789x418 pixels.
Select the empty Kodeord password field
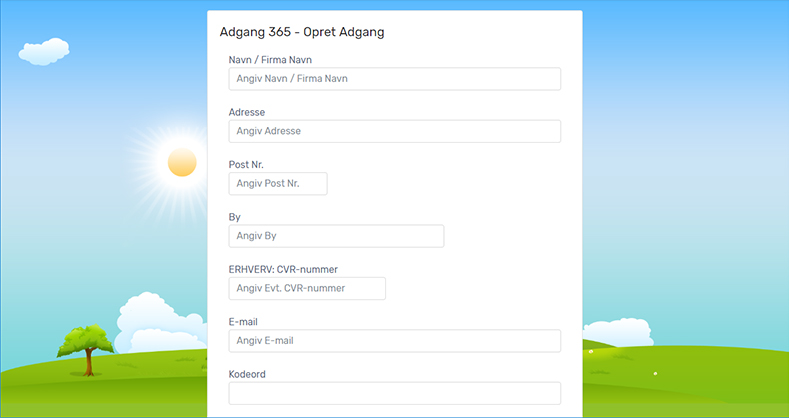[x=394, y=393]
